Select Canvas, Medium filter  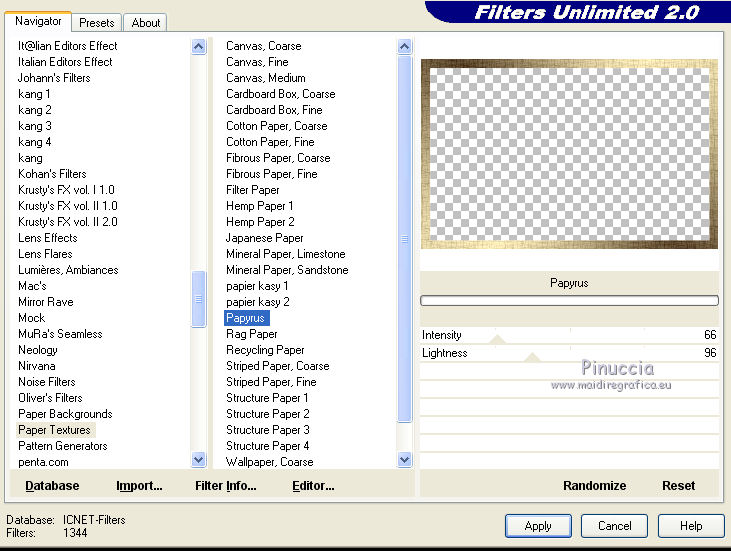[x=266, y=78]
